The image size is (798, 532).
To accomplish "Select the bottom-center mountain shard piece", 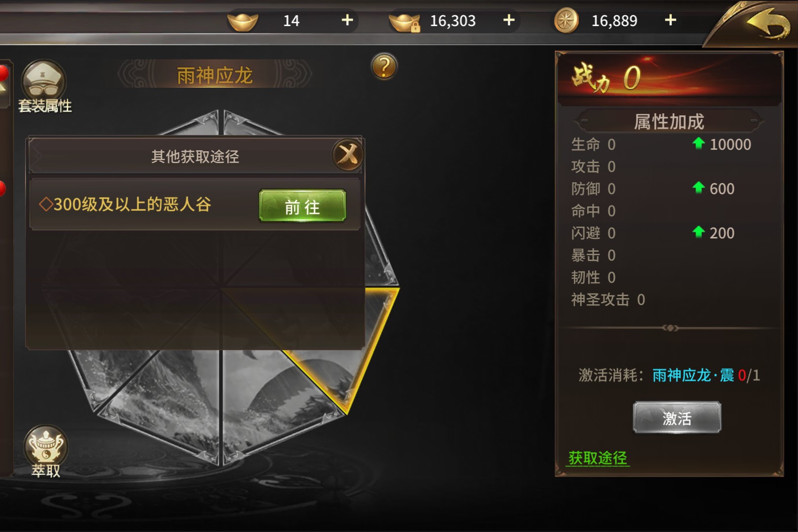I will point(276,404).
